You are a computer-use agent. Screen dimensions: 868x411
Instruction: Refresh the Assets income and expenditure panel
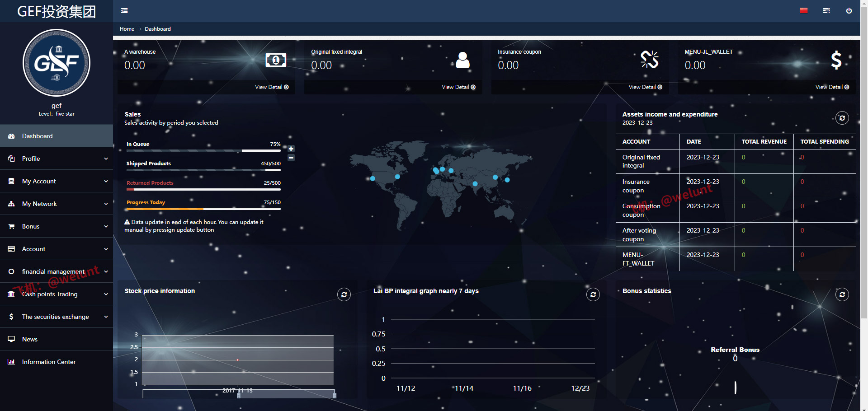click(842, 118)
